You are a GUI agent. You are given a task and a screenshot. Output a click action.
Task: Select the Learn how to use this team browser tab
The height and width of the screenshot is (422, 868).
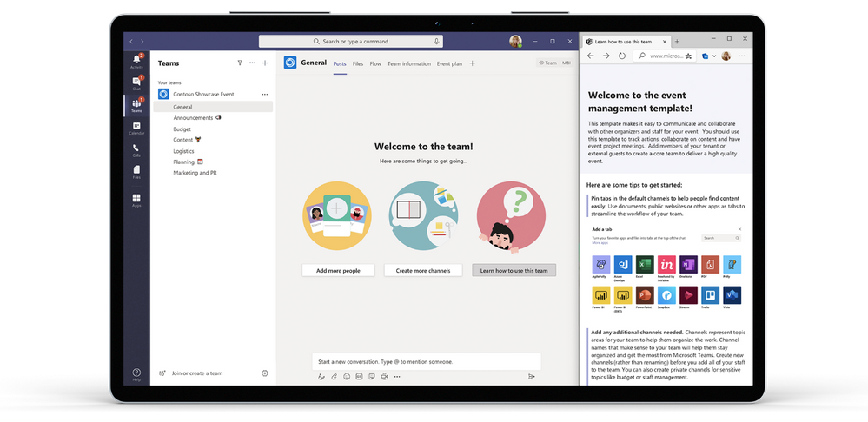click(x=623, y=42)
